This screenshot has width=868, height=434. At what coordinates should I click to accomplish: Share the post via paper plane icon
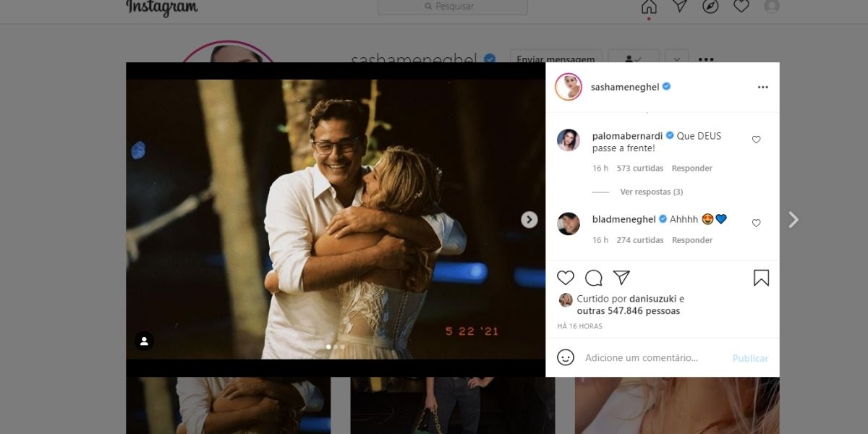point(621,278)
